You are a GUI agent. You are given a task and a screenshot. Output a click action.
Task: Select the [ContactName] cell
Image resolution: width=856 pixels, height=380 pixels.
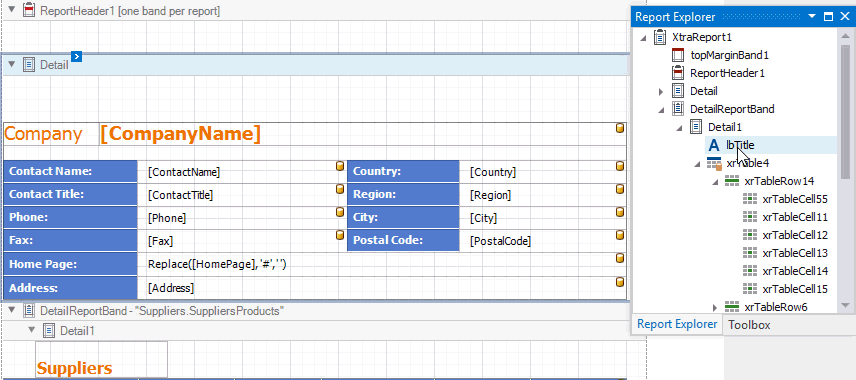click(x=242, y=171)
